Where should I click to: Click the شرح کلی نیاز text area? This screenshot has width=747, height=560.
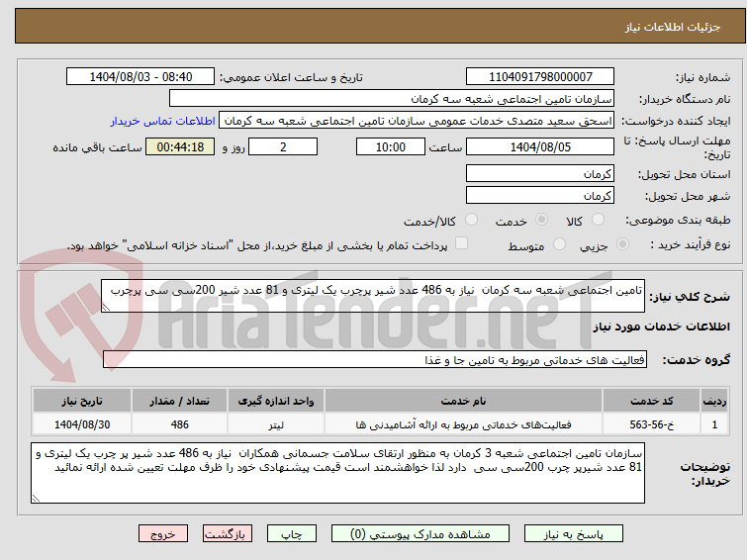point(373,296)
